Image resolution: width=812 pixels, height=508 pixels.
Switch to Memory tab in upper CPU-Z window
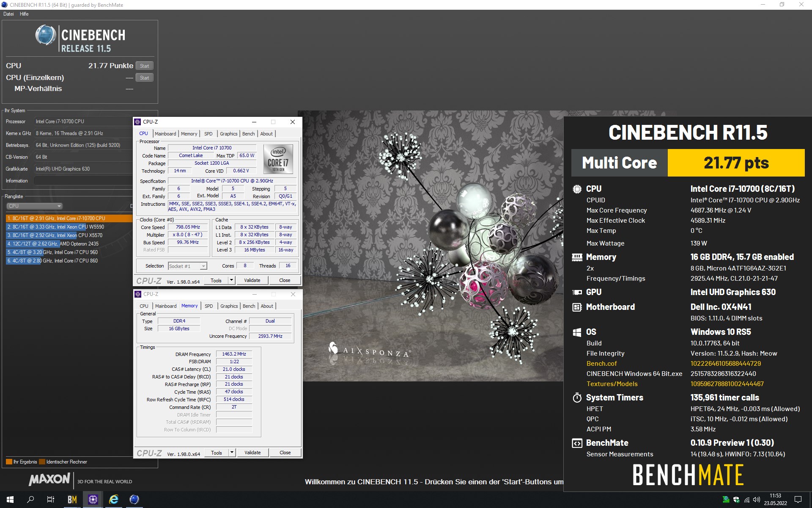189,134
